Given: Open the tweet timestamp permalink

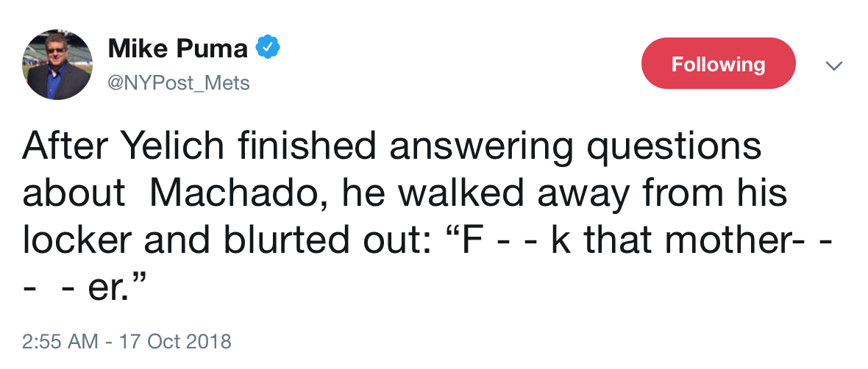Looking at the screenshot, I should coord(127,341).
